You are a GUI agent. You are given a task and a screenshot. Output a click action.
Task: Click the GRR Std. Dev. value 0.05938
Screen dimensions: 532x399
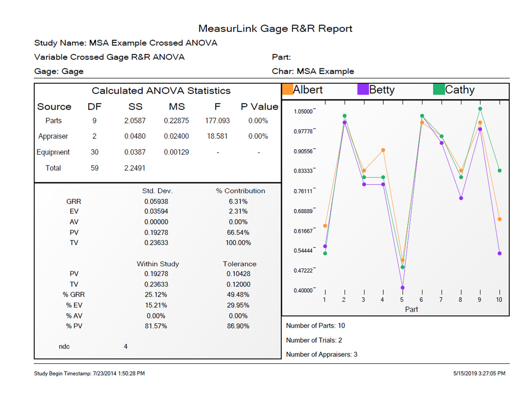tap(156, 201)
